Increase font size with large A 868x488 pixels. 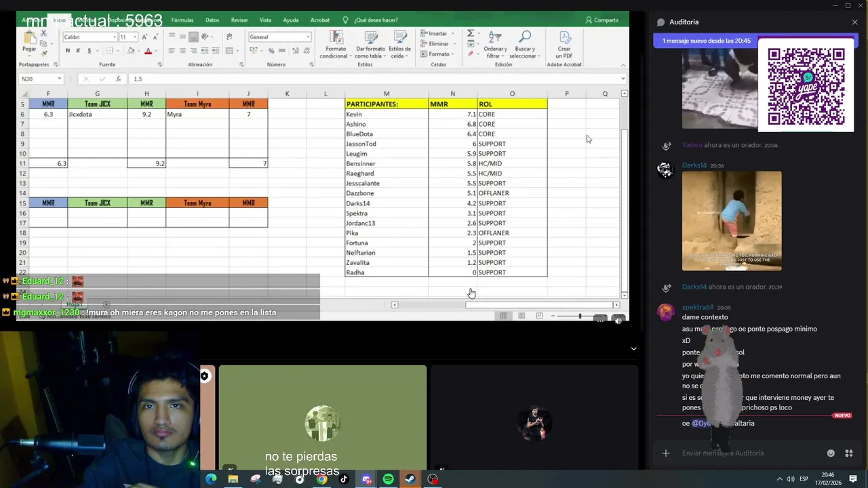(146, 37)
